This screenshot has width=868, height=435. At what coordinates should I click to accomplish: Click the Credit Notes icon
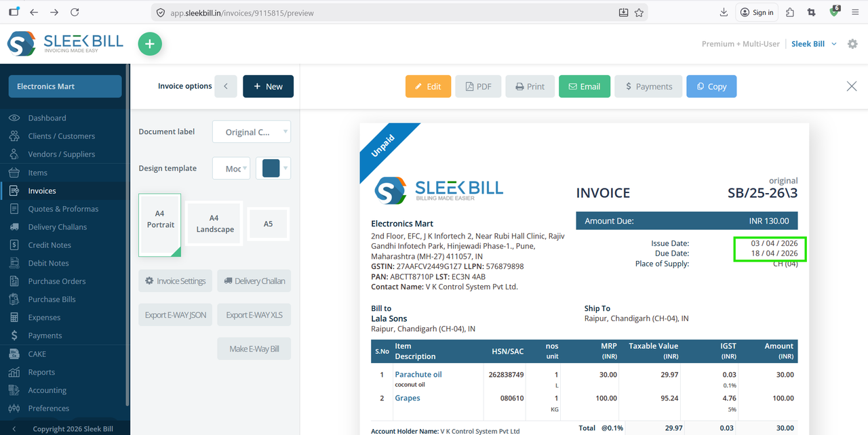14,245
